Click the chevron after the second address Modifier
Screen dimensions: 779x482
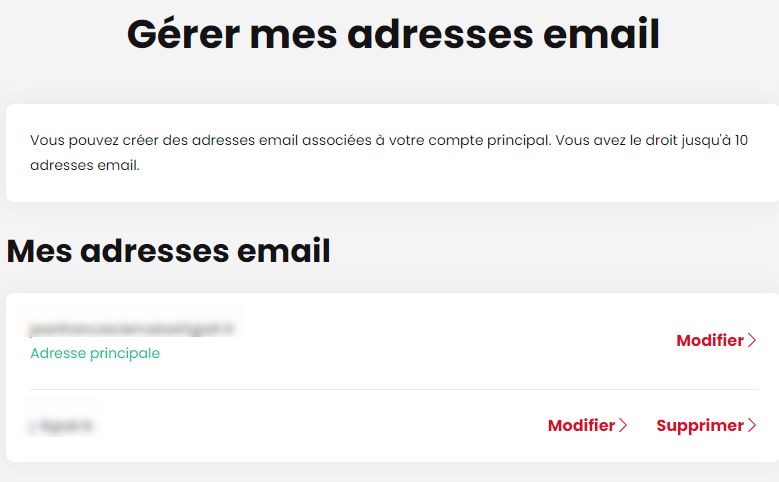(x=623, y=426)
